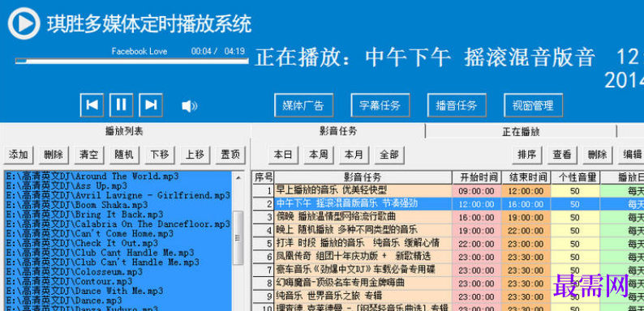Click the 开始时间 column header
Screen dimensions: 644x311
coord(476,177)
